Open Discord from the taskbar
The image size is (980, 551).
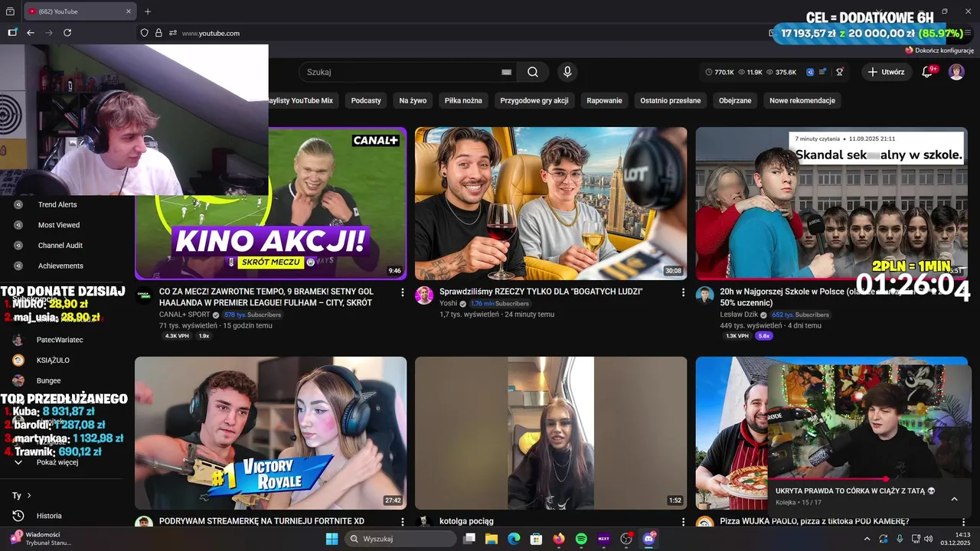click(x=649, y=539)
